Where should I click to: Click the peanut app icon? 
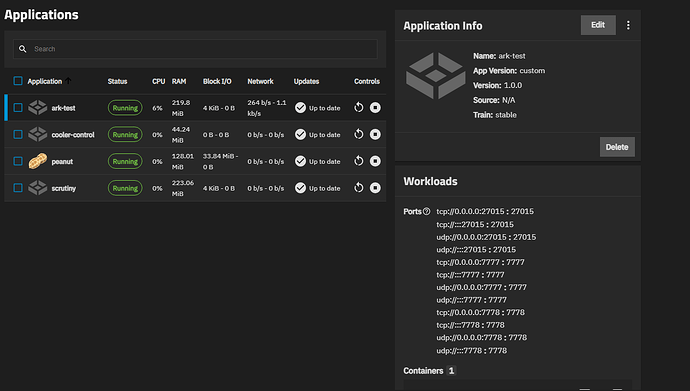pos(37,161)
